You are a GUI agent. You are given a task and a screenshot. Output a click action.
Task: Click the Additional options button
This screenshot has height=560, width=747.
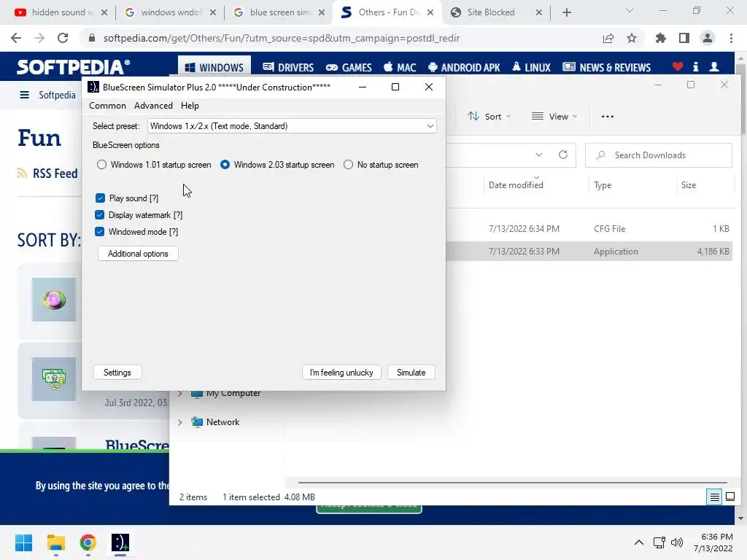point(138,254)
